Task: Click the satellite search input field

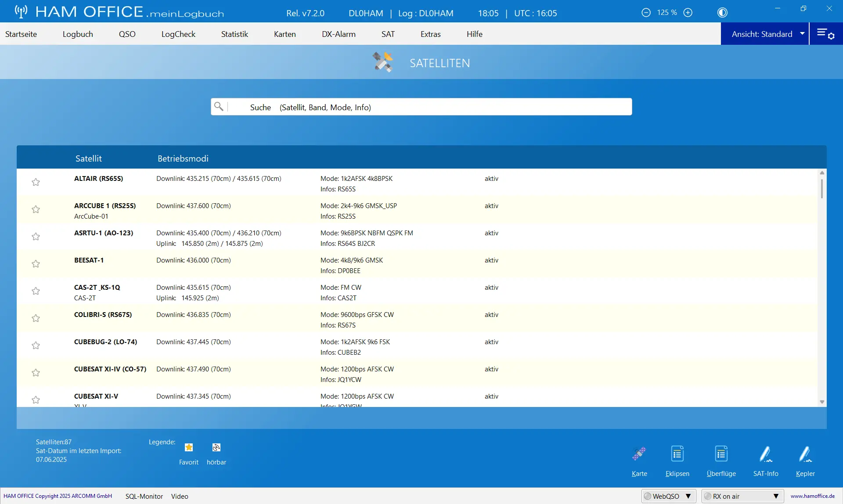Action: click(421, 107)
